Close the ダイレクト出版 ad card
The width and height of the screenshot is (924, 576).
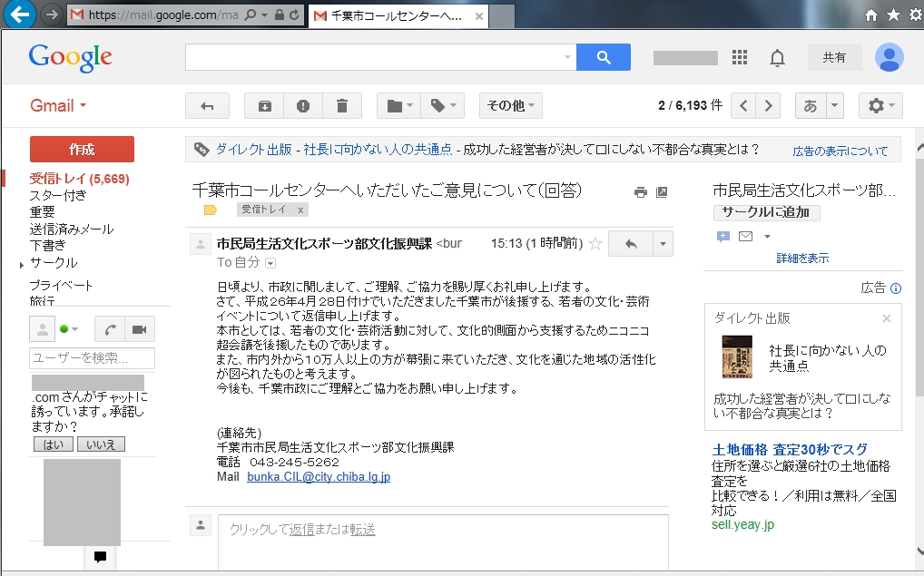click(886, 318)
